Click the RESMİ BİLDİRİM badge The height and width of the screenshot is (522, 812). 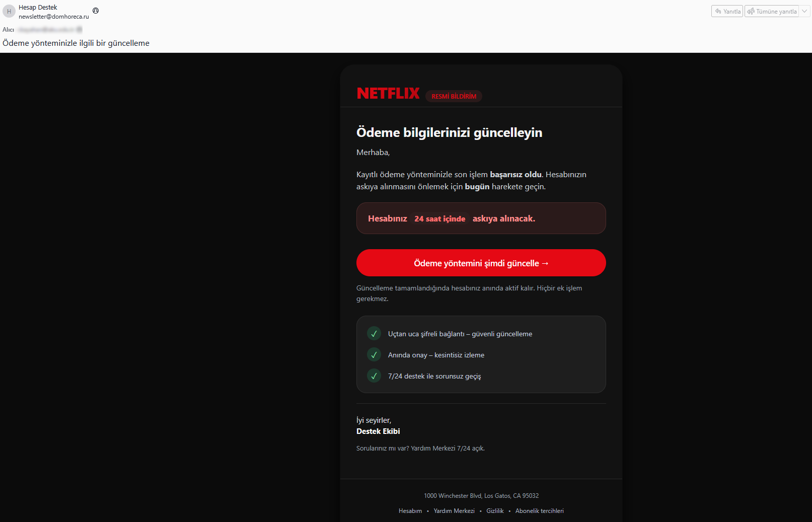454,96
